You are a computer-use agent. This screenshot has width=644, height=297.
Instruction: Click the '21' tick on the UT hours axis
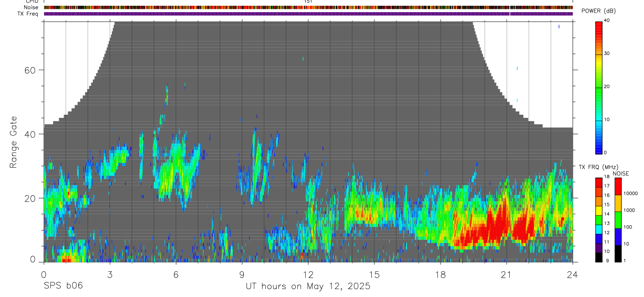coord(507,273)
